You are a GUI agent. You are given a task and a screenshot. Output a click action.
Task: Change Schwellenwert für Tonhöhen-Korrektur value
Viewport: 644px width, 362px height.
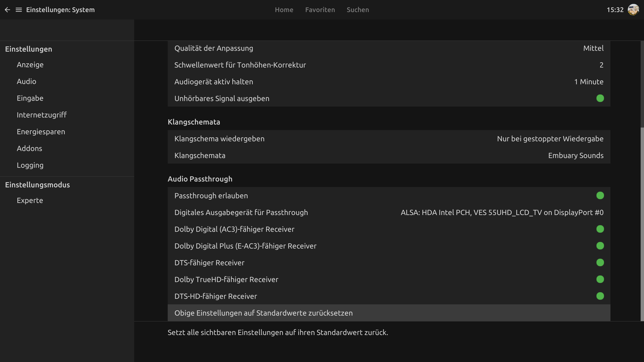pyautogui.click(x=389, y=65)
